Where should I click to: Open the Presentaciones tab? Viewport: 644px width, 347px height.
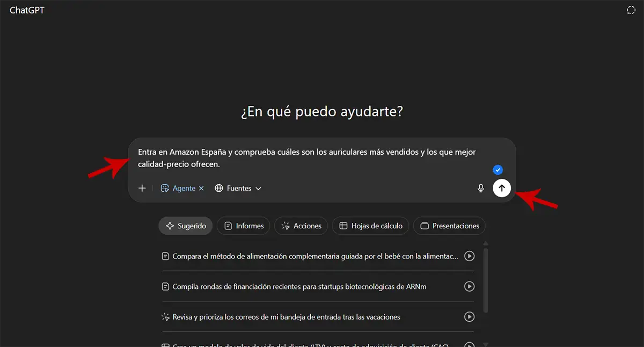[x=449, y=226]
